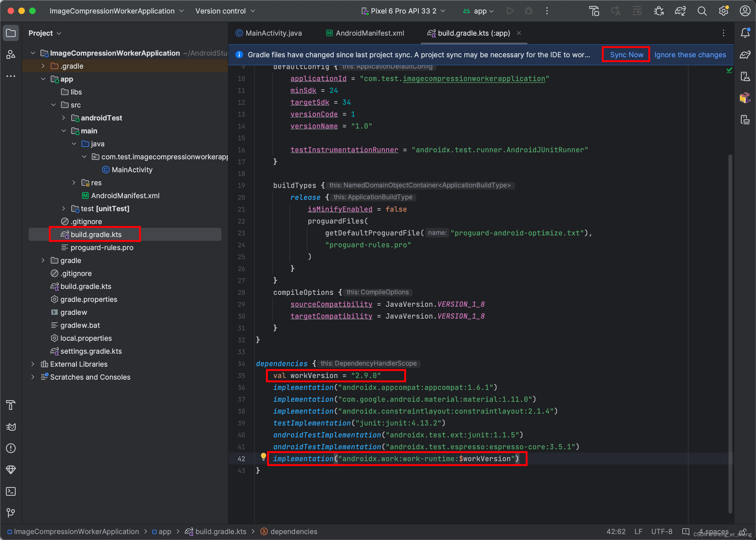Click Ignore these changes link
756x540 pixels.
coord(690,55)
